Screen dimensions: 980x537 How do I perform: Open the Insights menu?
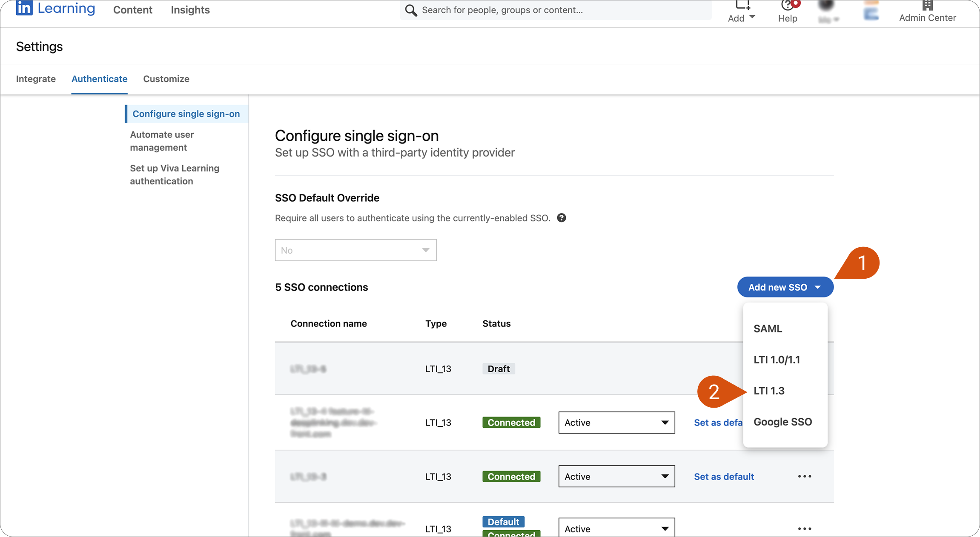(190, 10)
